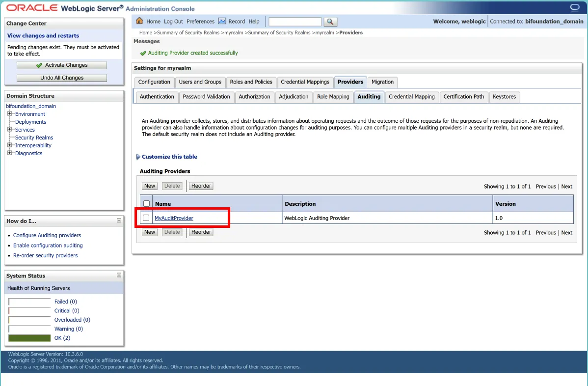Image resolution: width=588 pixels, height=386 pixels.
Task: Open the Migration tab
Action: (382, 82)
